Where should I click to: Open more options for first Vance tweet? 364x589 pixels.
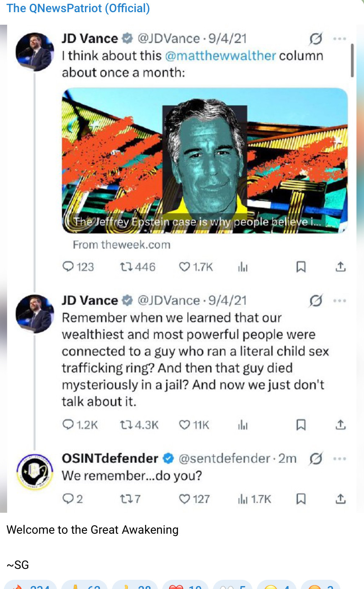point(339,39)
